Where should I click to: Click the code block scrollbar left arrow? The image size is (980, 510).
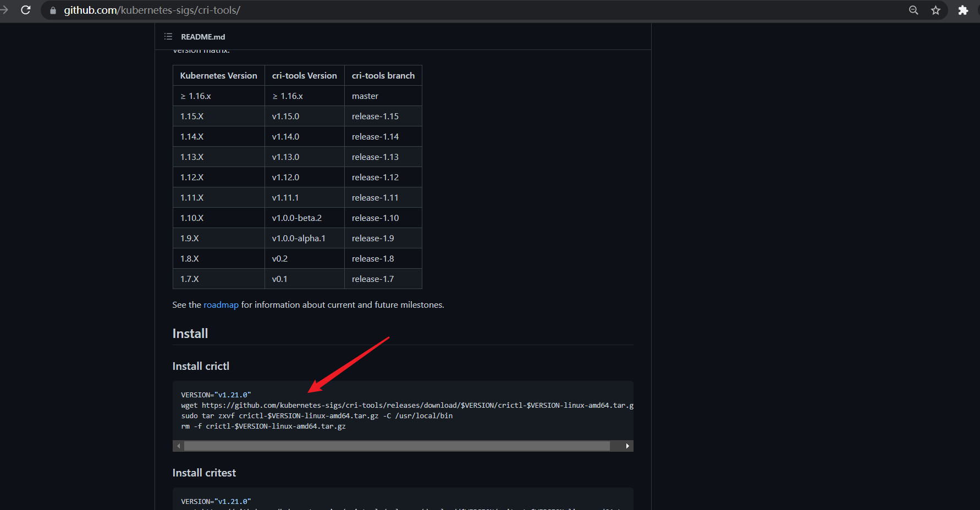point(178,446)
